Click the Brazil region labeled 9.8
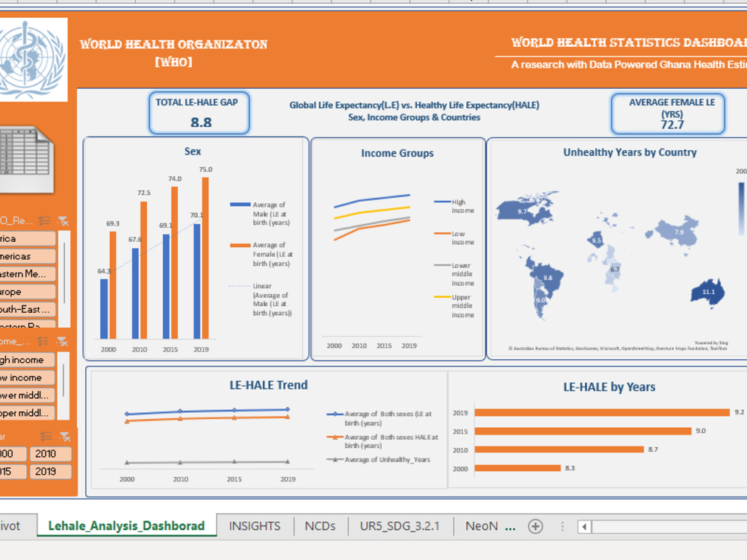Viewport: 747px width, 560px height. pos(548,278)
